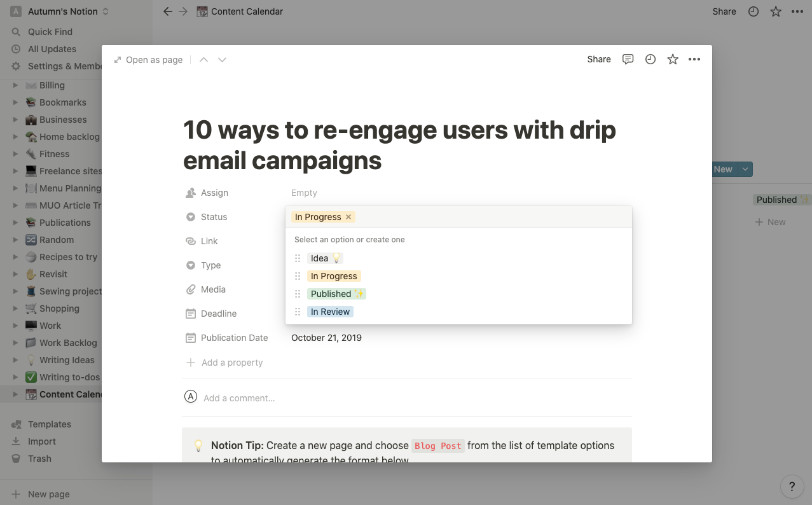Expand the Billing sidebar page
The height and width of the screenshot is (505, 812).
pos(15,85)
